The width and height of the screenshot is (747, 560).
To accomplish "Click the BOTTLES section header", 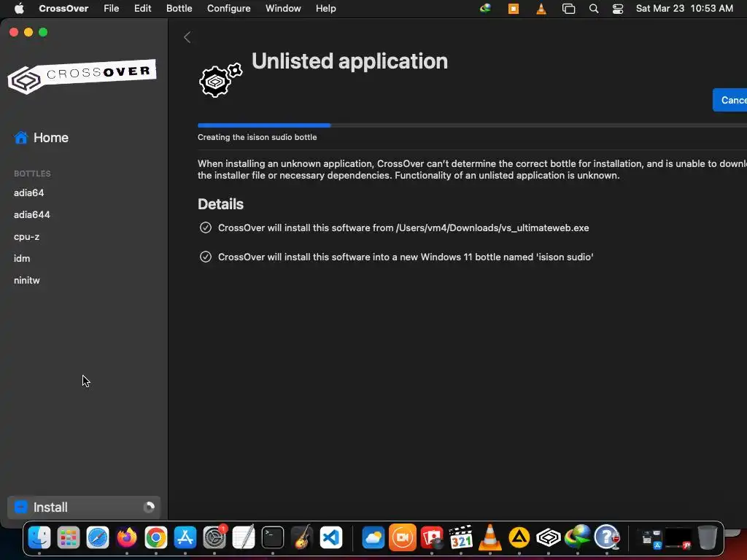I will point(32,174).
